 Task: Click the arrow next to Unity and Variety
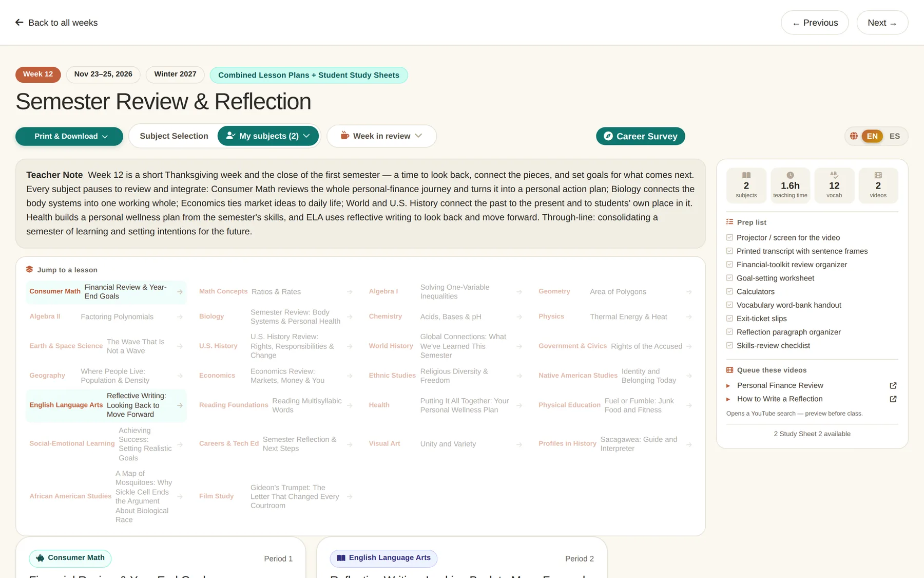click(x=519, y=444)
